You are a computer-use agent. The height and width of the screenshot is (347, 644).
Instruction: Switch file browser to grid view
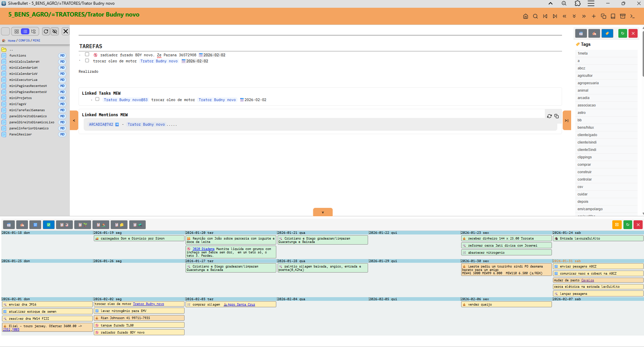click(17, 31)
